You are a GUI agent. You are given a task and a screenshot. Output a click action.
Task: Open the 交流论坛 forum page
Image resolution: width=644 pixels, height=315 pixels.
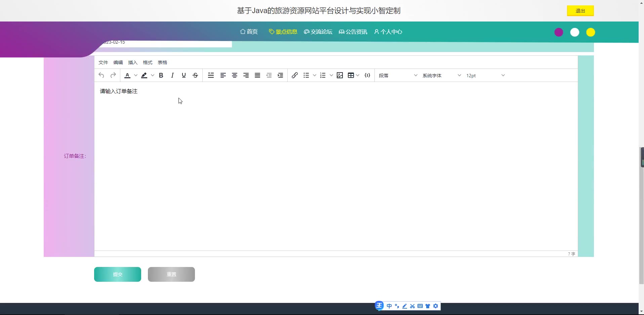click(x=318, y=32)
